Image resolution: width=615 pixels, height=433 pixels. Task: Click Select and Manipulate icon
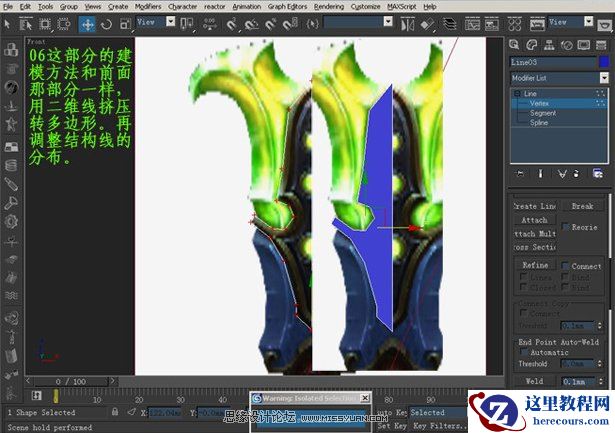pyautogui.click(x=210, y=24)
